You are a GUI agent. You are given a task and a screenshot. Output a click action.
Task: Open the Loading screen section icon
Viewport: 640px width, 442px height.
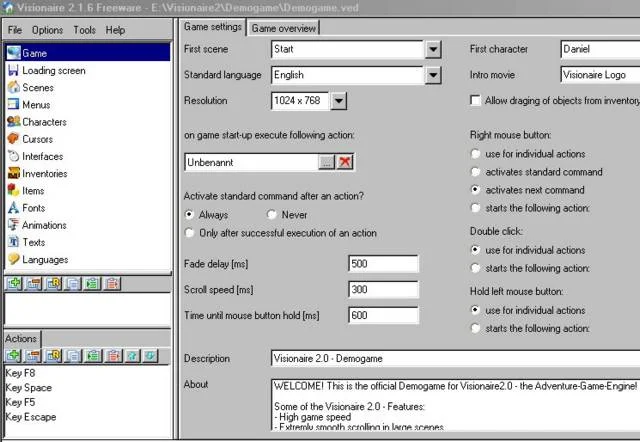pos(13,70)
